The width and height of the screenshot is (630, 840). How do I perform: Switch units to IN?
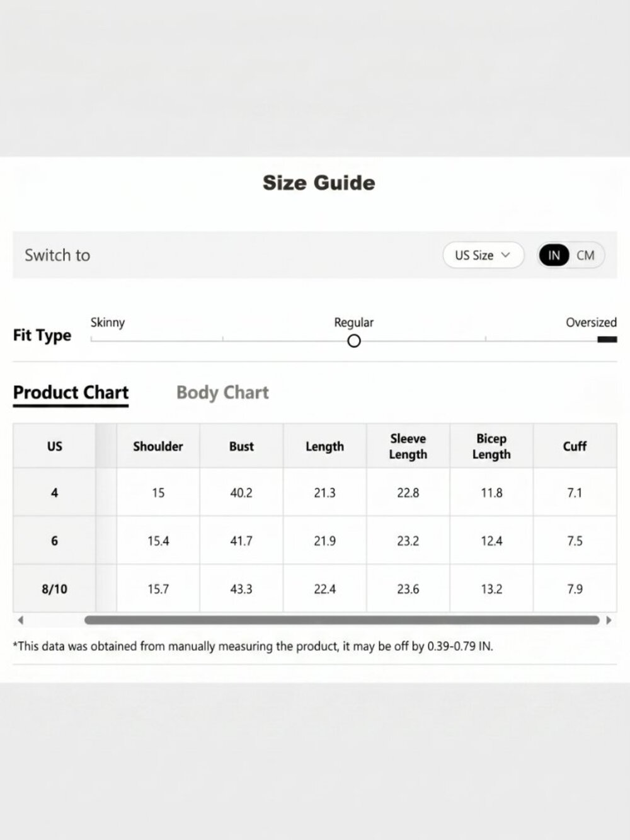[554, 255]
